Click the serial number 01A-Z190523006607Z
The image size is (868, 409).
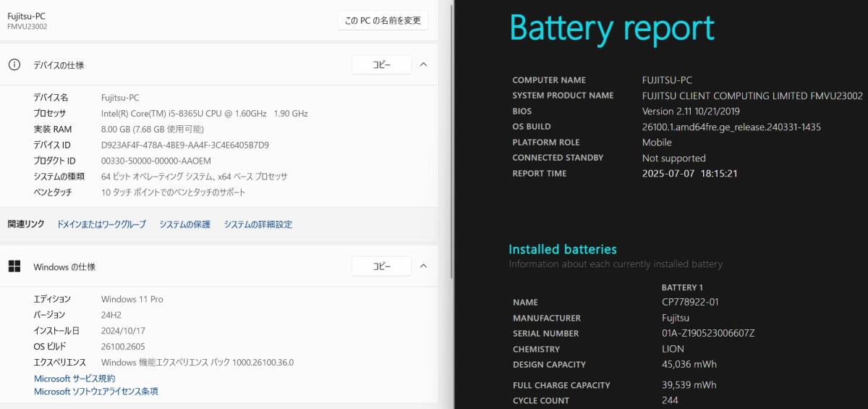pos(708,334)
